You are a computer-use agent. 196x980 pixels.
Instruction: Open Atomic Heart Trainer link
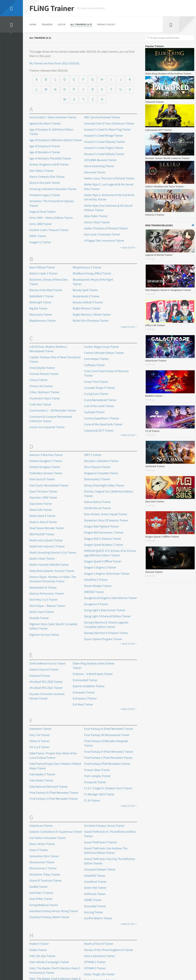tap(97, 222)
